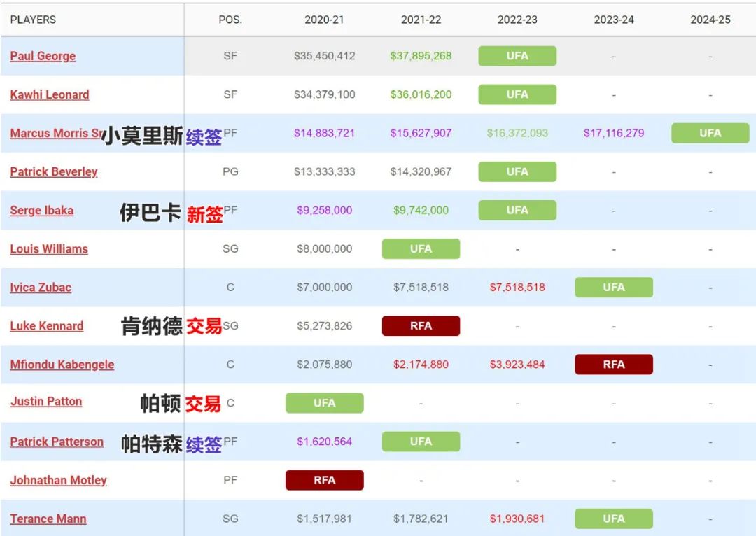Click Johnathan Motley's RFA badge
Image resolution: width=756 pixels, height=536 pixels.
coord(325,480)
